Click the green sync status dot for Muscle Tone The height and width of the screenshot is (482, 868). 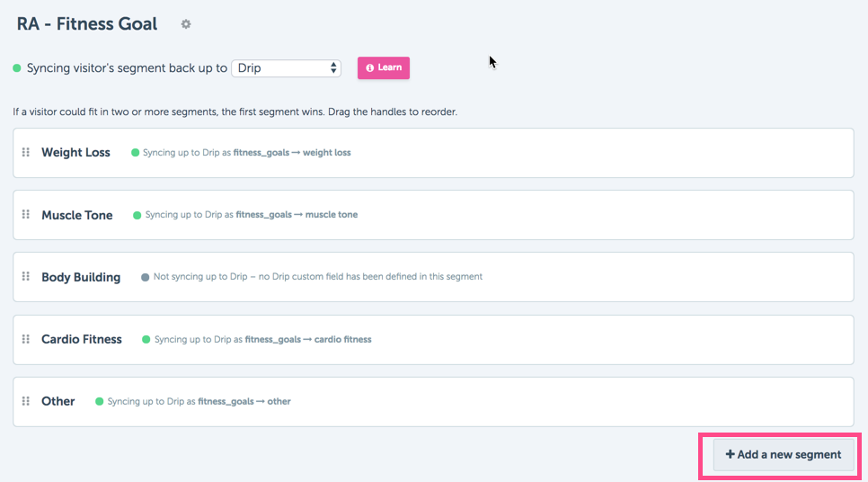[x=137, y=215]
